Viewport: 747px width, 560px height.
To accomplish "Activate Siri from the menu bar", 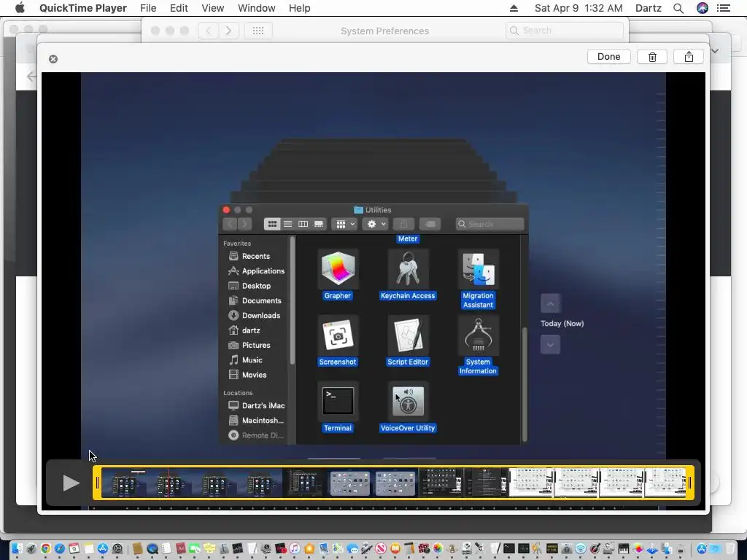I will [x=703, y=8].
